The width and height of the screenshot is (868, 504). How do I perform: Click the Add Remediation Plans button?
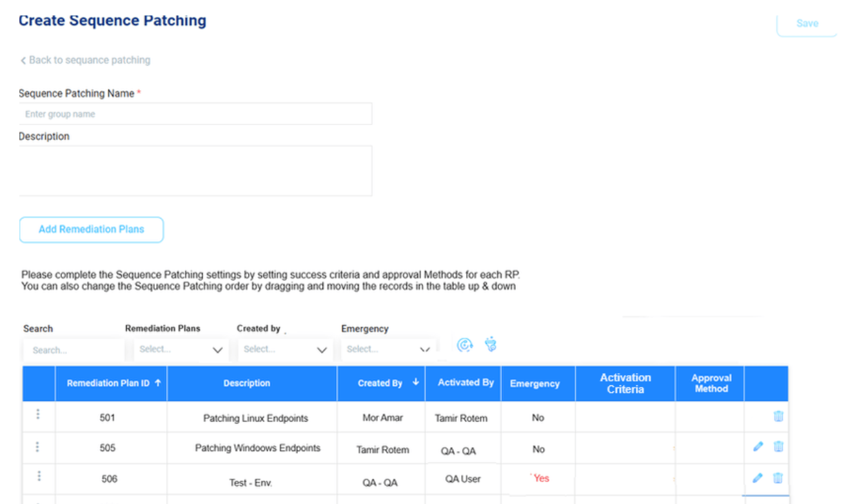point(91,229)
